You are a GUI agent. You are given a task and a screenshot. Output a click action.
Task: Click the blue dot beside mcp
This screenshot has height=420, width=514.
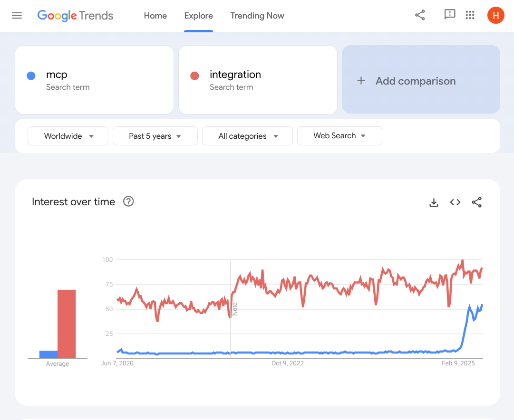[32, 75]
